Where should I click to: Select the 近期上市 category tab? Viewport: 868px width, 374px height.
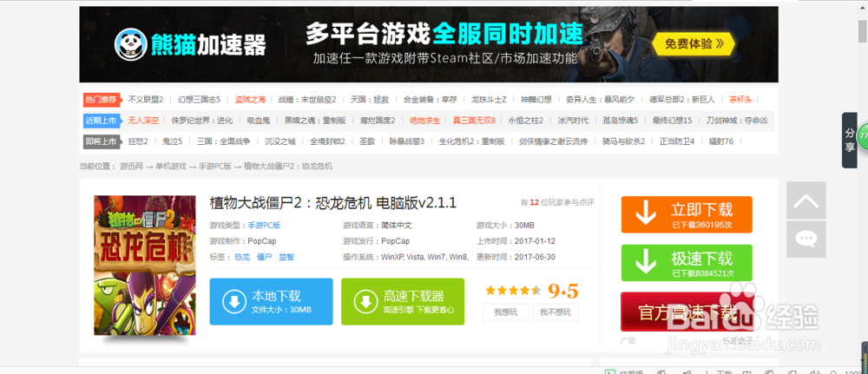tap(102, 121)
